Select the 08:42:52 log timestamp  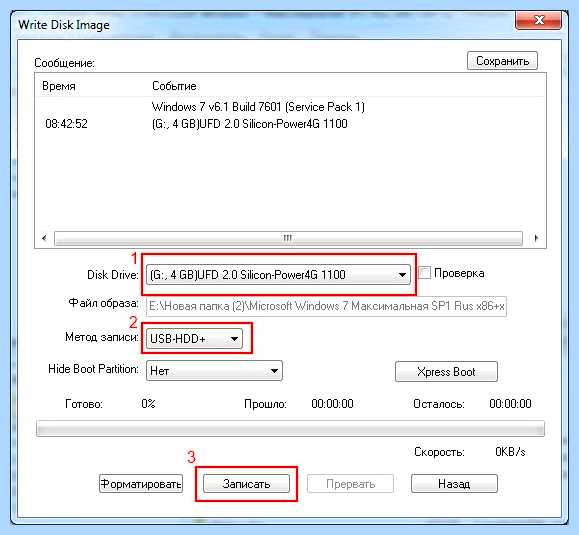[66, 124]
